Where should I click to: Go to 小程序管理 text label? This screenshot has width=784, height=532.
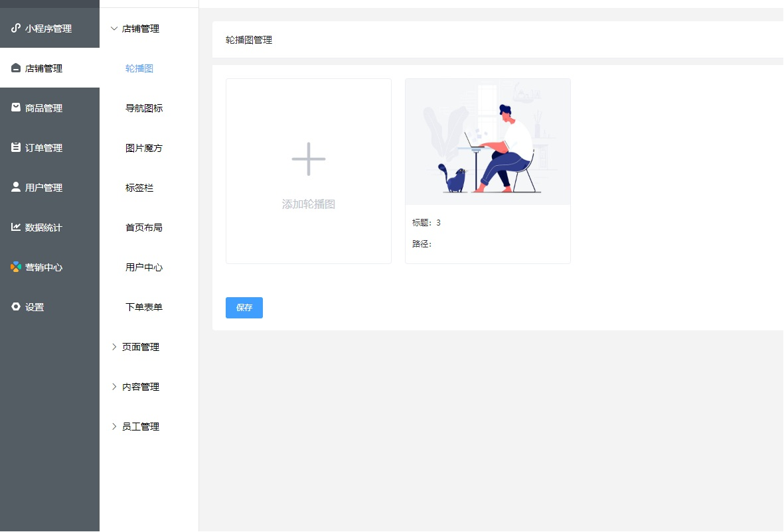coord(48,29)
